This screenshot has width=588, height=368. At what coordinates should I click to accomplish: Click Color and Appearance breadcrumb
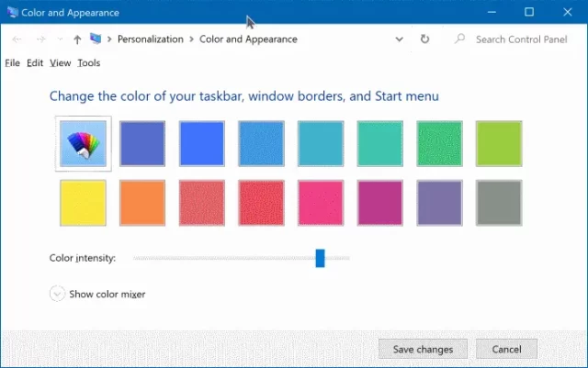tap(248, 39)
